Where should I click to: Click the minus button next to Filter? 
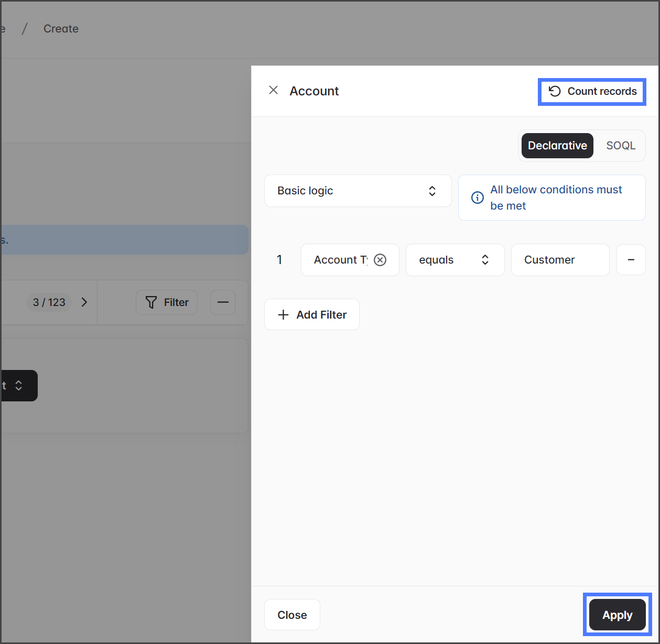click(x=223, y=302)
